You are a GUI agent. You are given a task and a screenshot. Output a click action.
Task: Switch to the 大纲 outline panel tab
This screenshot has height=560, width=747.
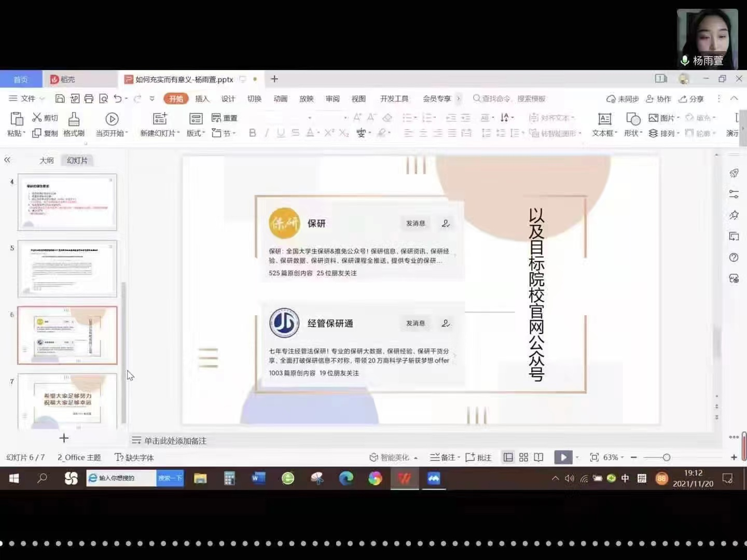[x=46, y=160]
